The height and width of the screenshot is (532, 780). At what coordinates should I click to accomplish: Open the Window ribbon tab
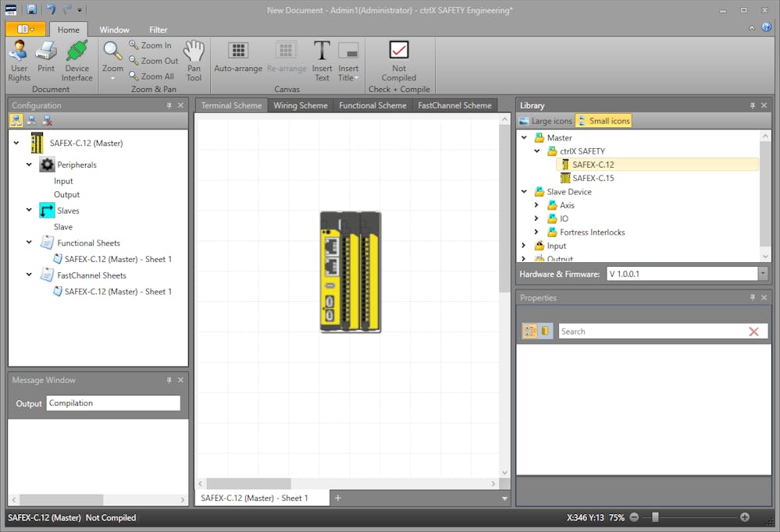tap(114, 30)
